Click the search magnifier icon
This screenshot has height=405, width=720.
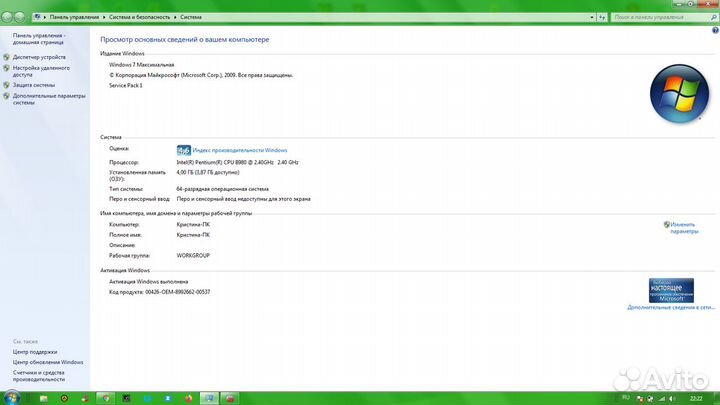click(x=714, y=17)
